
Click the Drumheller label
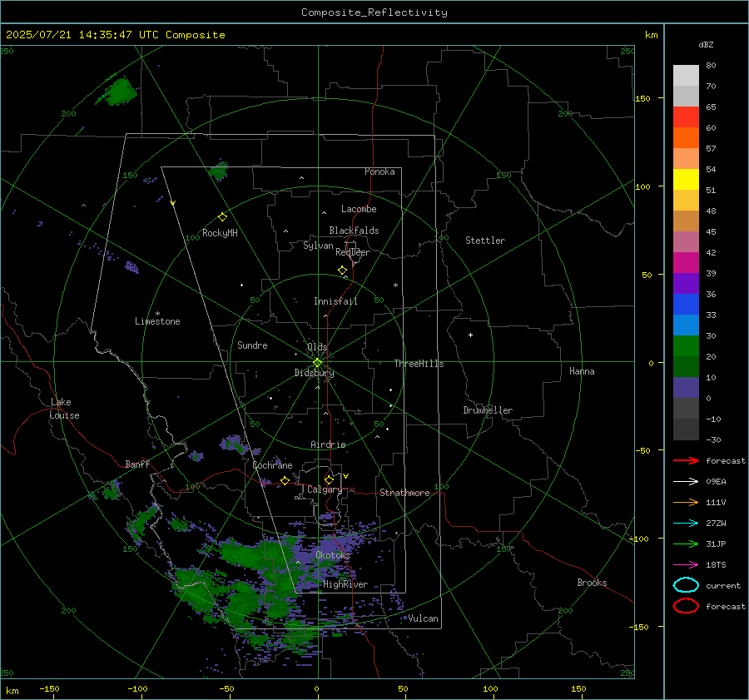(488, 410)
